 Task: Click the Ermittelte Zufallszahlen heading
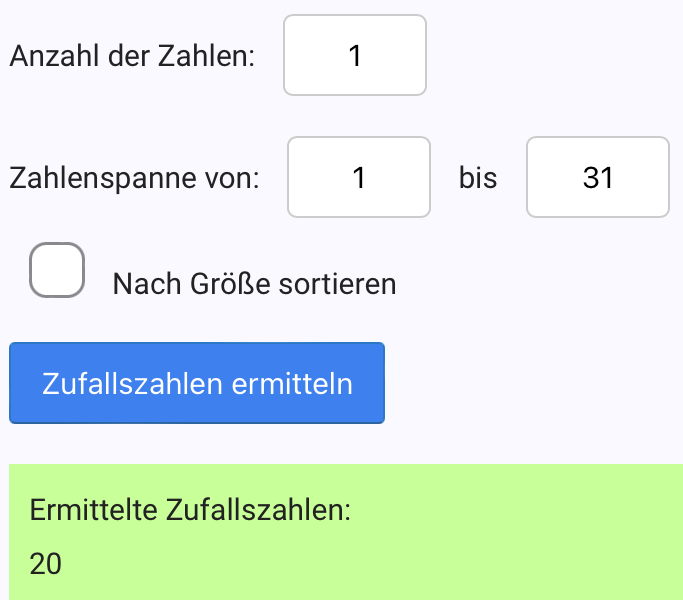(190, 510)
